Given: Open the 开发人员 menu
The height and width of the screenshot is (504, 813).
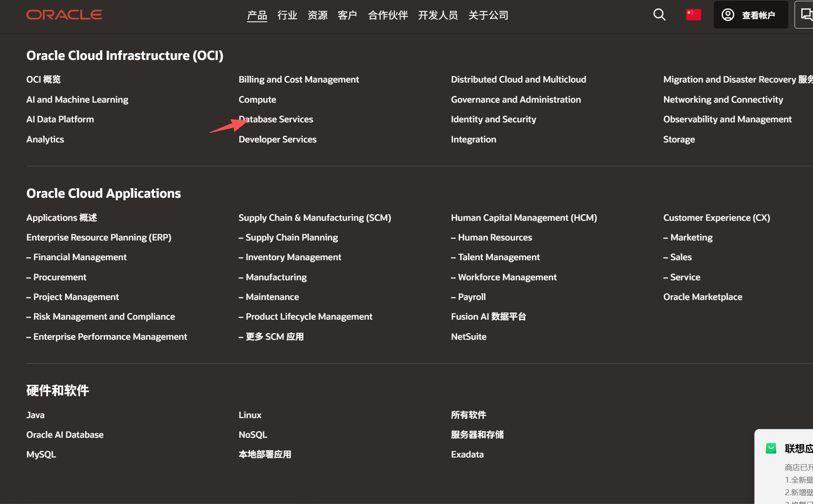Looking at the screenshot, I should [x=438, y=15].
